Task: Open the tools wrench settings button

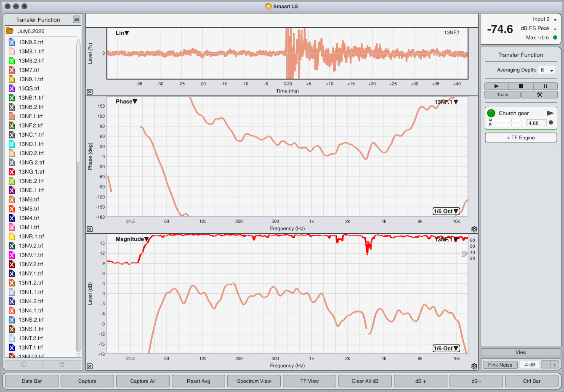Action: [x=539, y=95]
